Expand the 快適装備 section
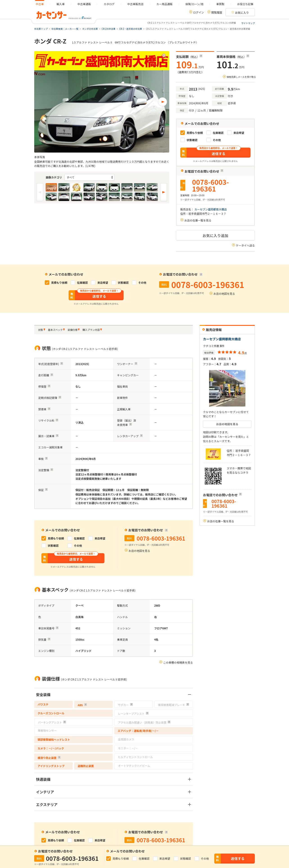This screenshot has width=289, height=868. coord(190,779)
